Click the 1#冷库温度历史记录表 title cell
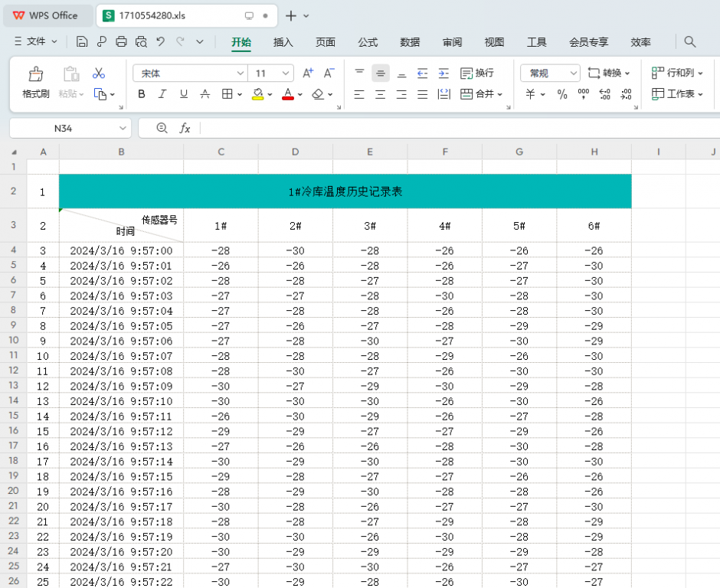This screenshot has width=720, height=588. tap(345, 191)
